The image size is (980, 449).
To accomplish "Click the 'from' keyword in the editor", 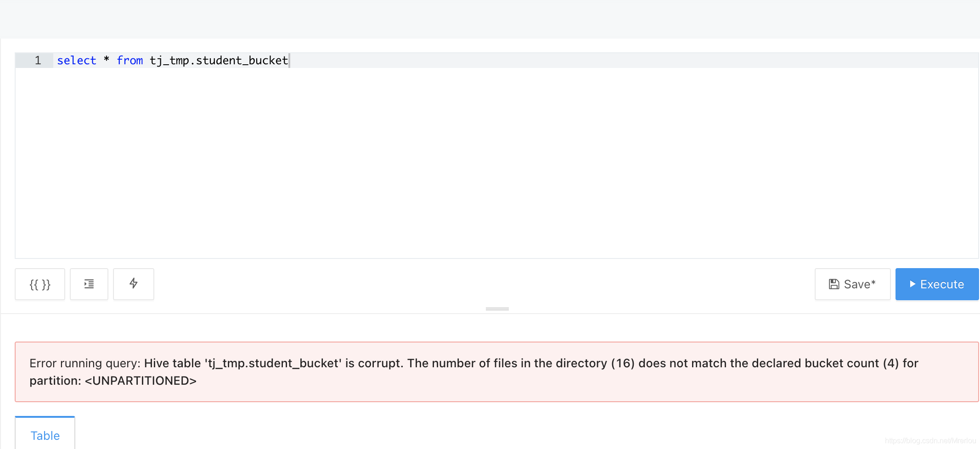I will point(130,61).
